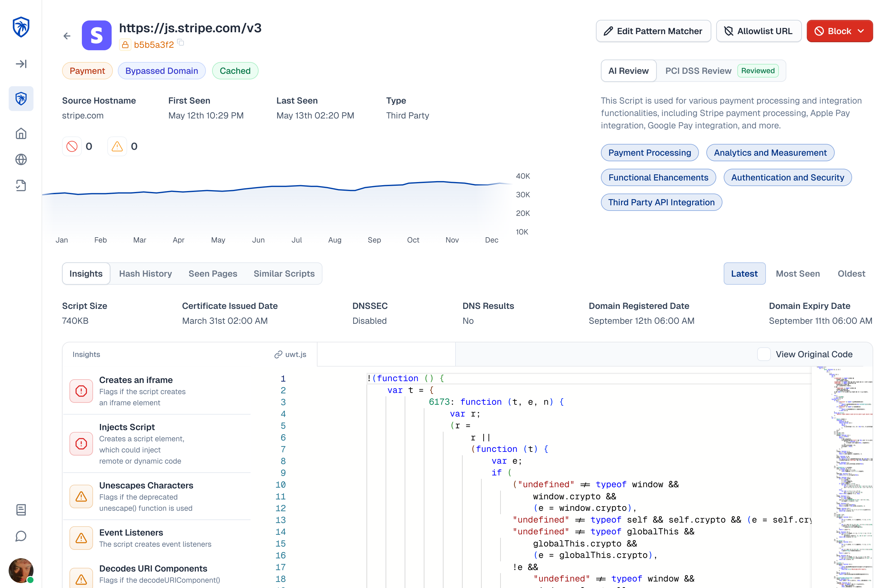Click the Injects Script alert icon

point(81,444)
